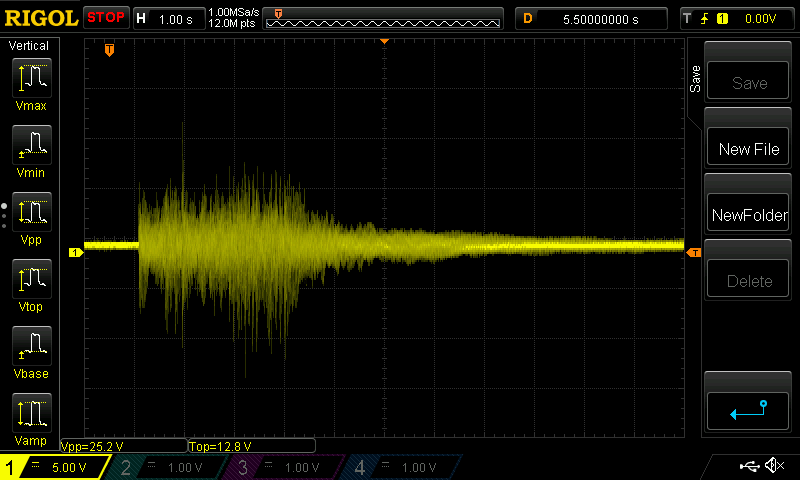800x480 pixels.
Task: Select the Vtop measurement icon
Action: pyautogui.click(x=32, y=279)
